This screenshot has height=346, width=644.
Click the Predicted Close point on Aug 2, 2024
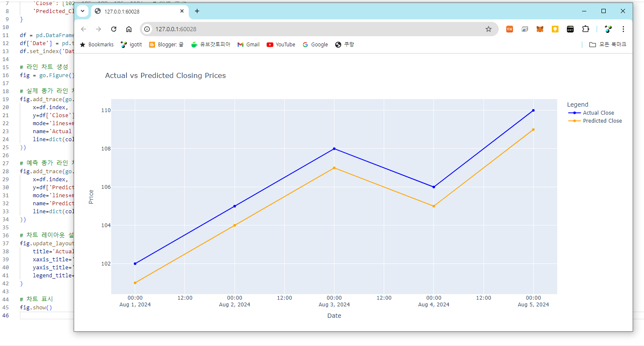tap(235, 225)
